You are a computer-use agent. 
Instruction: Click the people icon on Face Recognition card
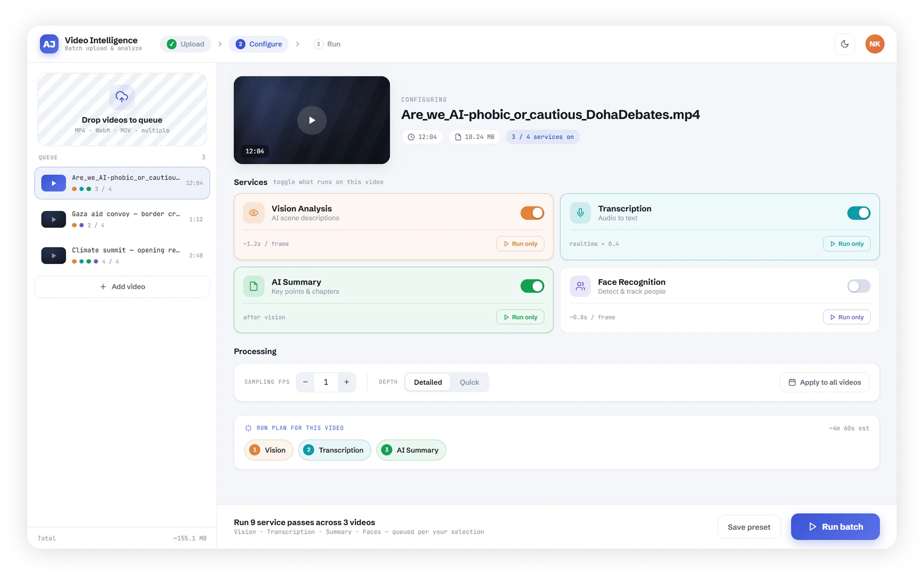[x=580, y=286]
